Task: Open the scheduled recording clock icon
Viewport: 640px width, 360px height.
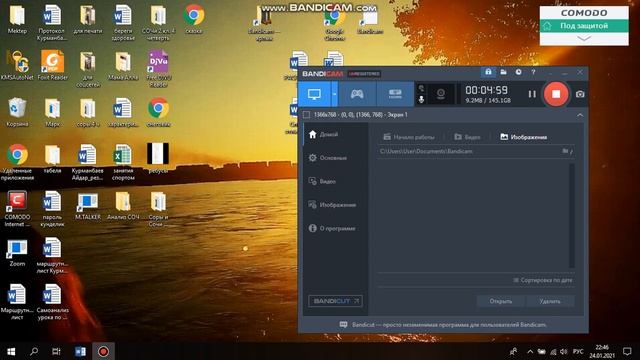Action: click(x=518, y=72)
